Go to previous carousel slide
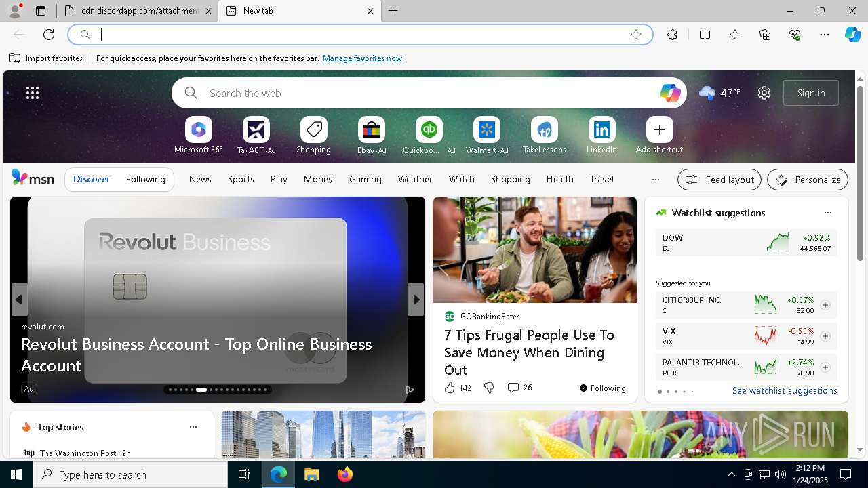 [x=19, y=300]
